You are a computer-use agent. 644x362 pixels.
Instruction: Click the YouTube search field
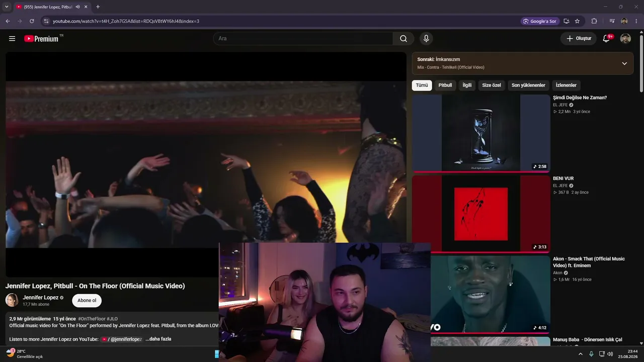pyautogui.click(x=303, y=39)
